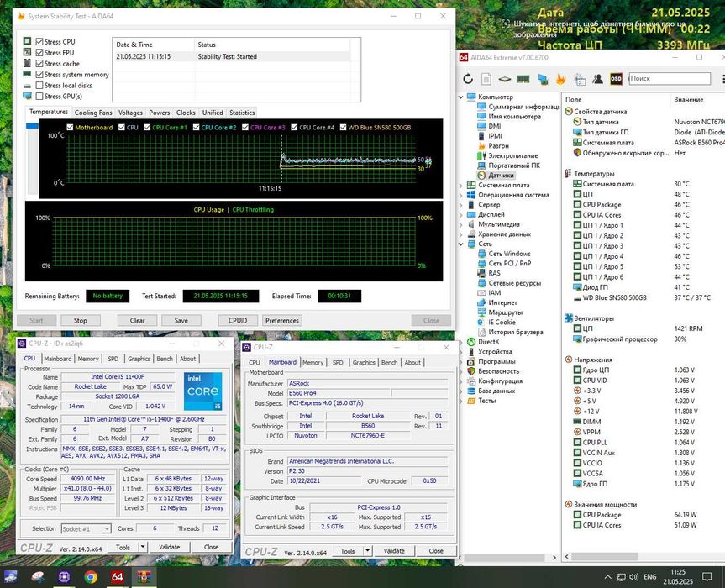This screenshot has height=588, width=725.
Task: Open WinRAR books icon on taskbar
Action: (x=144, y=576)
